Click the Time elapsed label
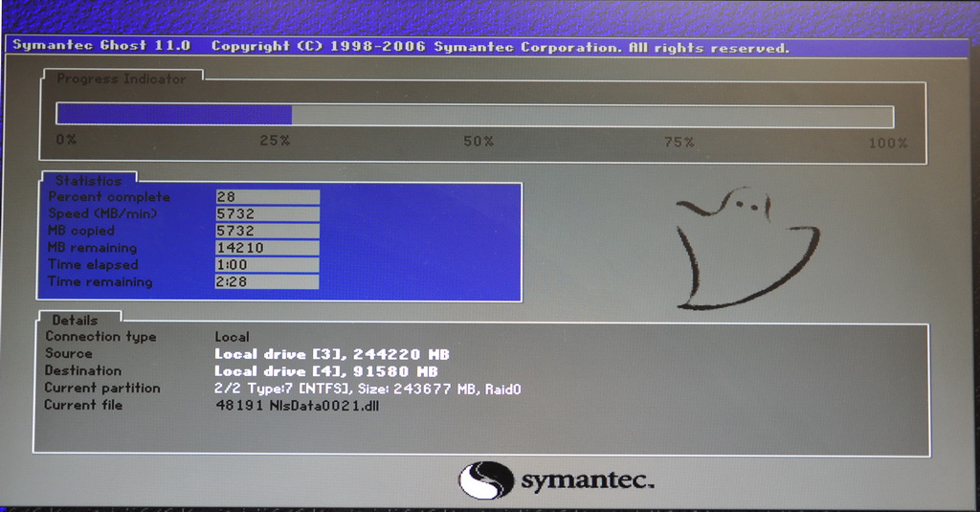 93,264
